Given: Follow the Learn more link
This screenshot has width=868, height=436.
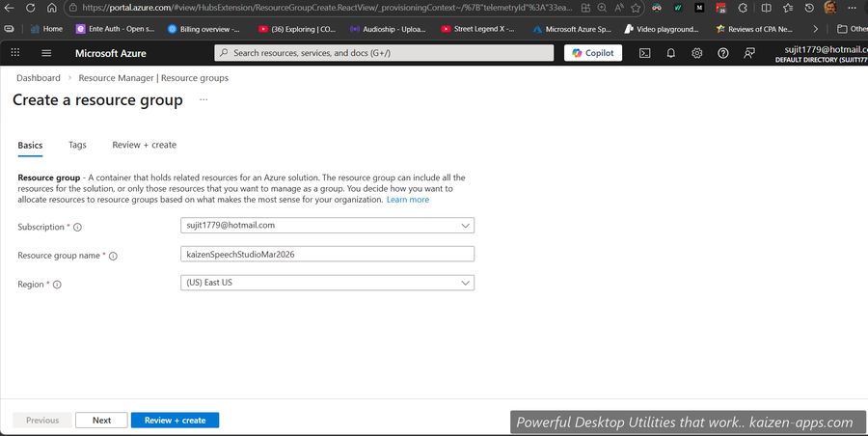Looking at the screenshot, I should [x=408, y=200].
